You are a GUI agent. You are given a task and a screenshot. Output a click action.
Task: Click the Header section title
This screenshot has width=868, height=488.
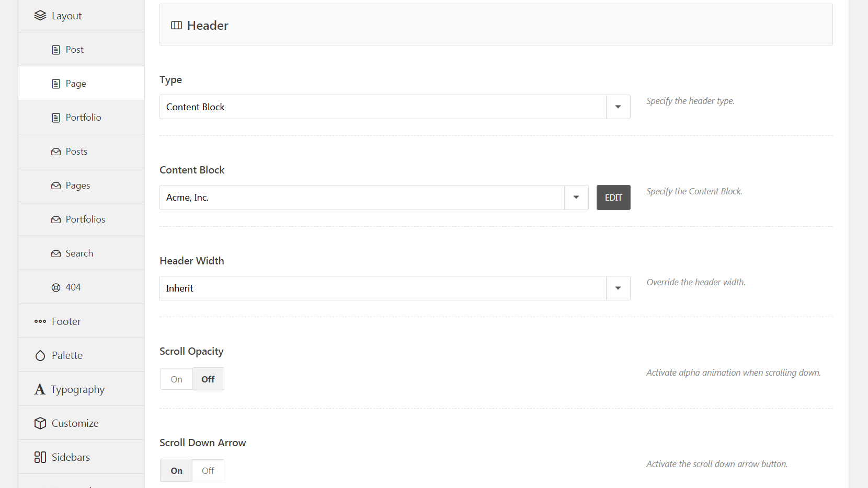click(208, 26)
